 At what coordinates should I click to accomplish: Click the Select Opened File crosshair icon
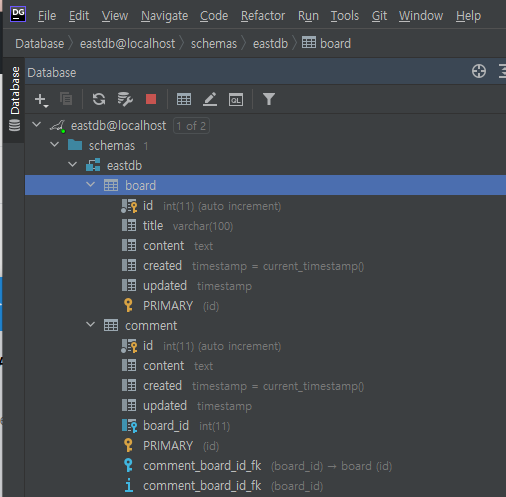479,71
